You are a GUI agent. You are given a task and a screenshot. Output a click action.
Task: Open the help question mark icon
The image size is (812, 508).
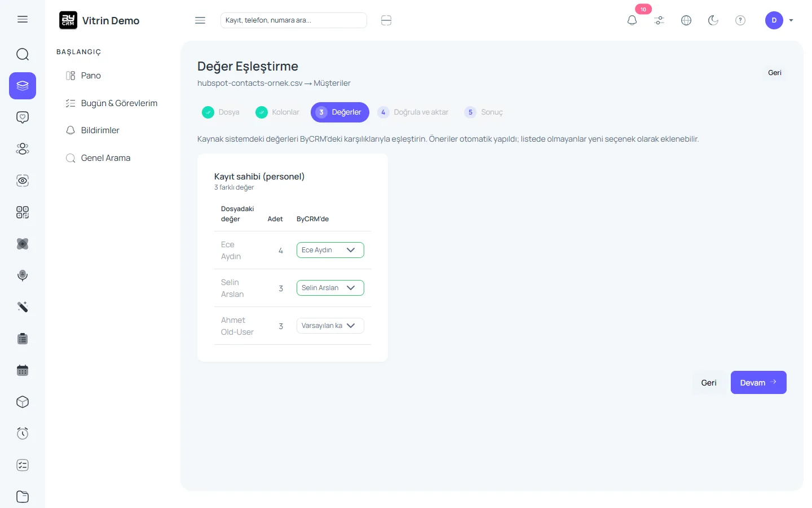coord(740,20)
